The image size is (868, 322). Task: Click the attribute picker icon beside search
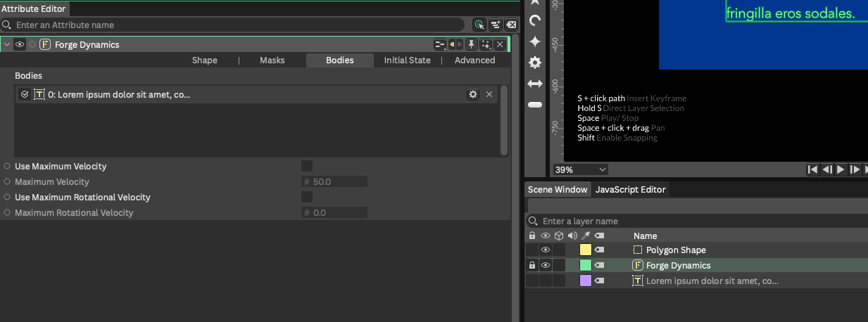[479, 25]
